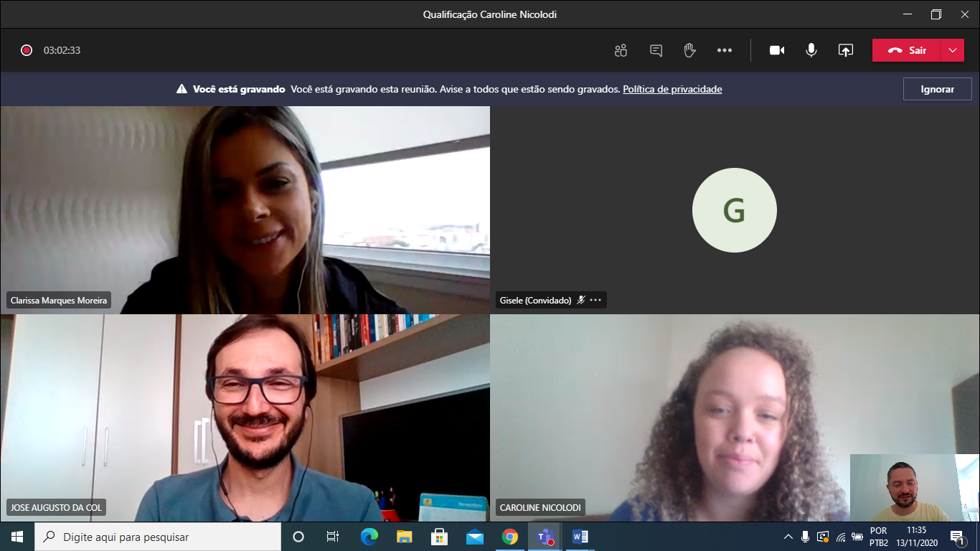
Task: Raise your hand in the meeting
Action: click(x=689, y=50)
